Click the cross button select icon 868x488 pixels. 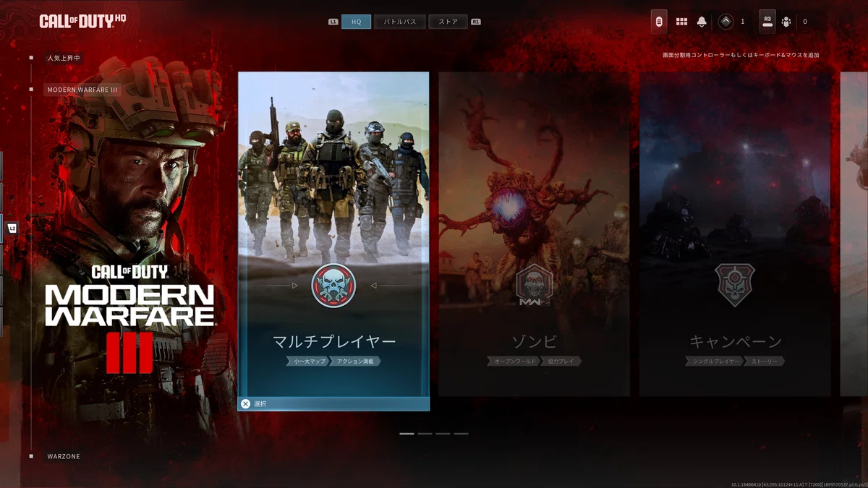(246, 404)
